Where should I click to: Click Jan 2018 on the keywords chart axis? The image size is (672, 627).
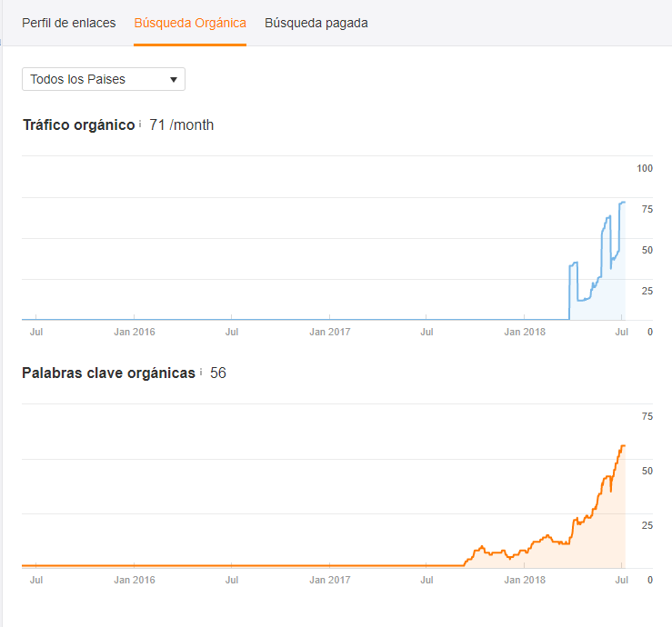pos(525,580)
